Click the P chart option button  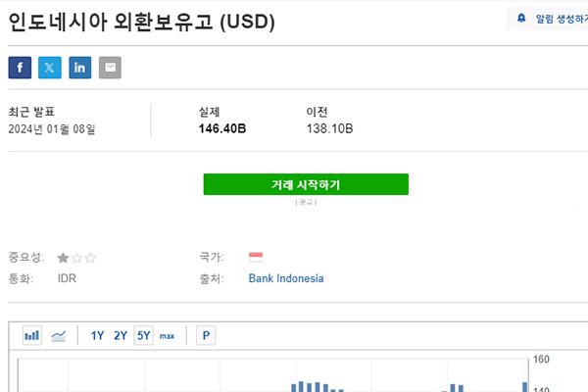pos(206,335)
